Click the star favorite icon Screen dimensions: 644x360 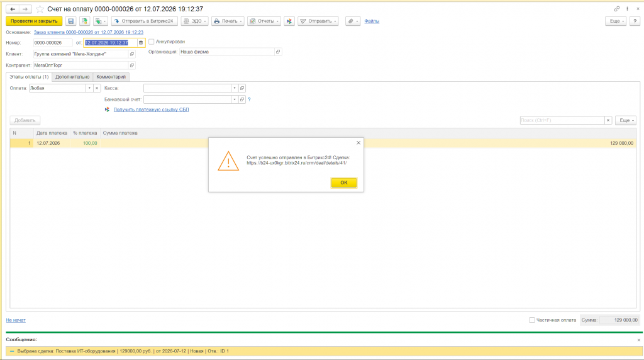[x=40, y=9]
